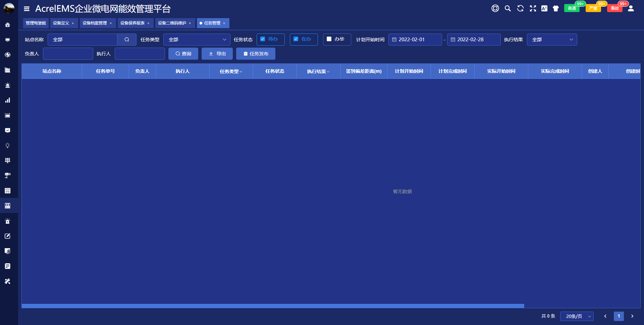The width and height of the screenshot is (644, 325).
Task: Open the 执行结果 filter dropdown
Action: [552, 40]
